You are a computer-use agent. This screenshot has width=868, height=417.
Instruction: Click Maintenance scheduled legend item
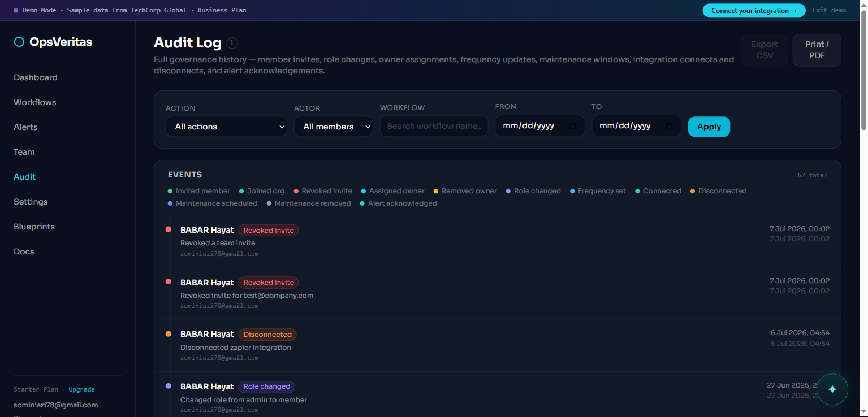[213, 203]
